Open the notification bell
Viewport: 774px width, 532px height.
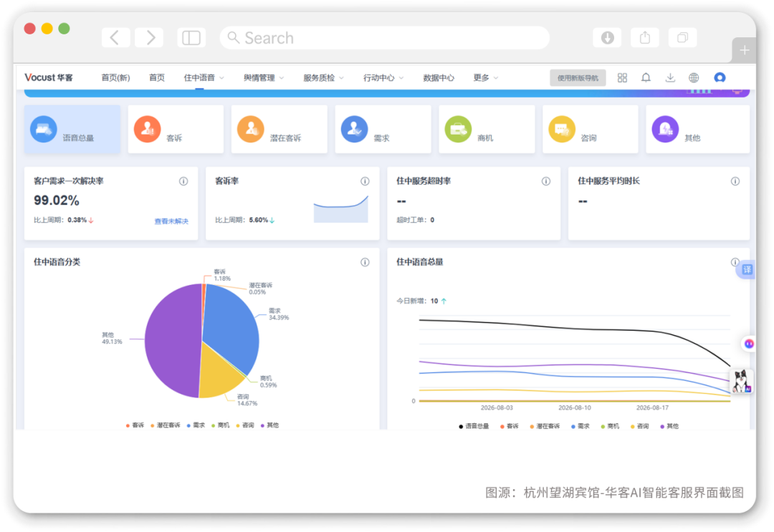(646, 77)
